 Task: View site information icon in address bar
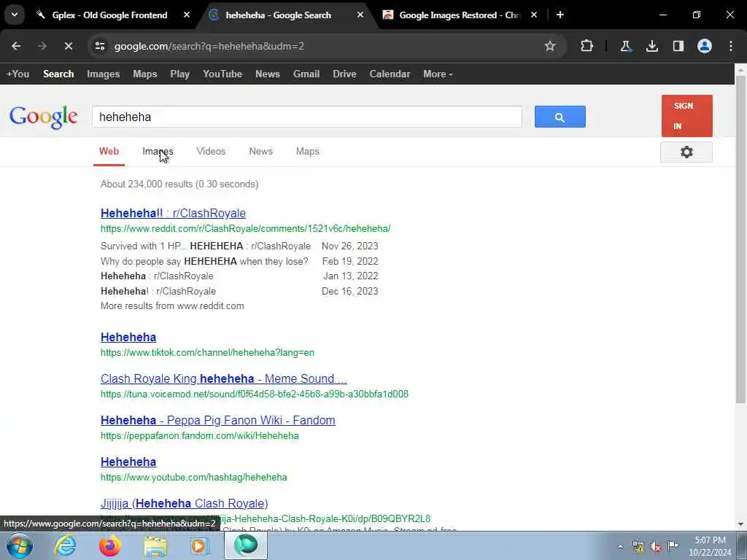[x=99, y=46]
